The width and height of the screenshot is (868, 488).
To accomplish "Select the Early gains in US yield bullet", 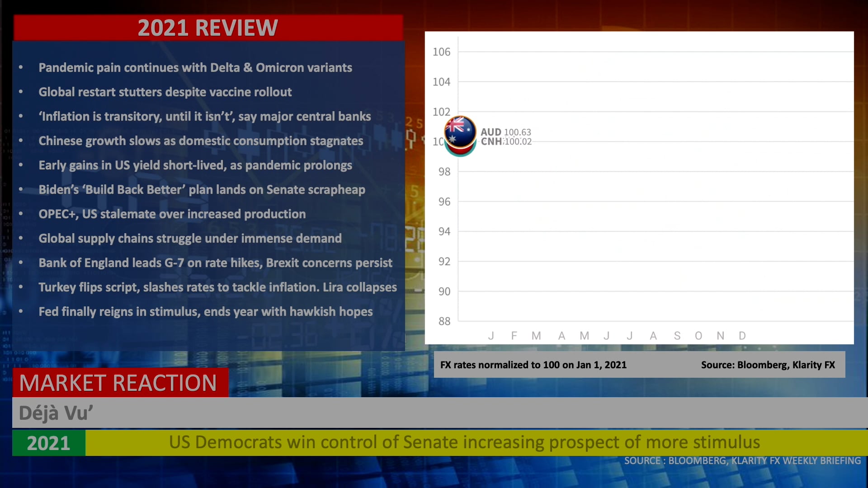I will tap(195, 165).
